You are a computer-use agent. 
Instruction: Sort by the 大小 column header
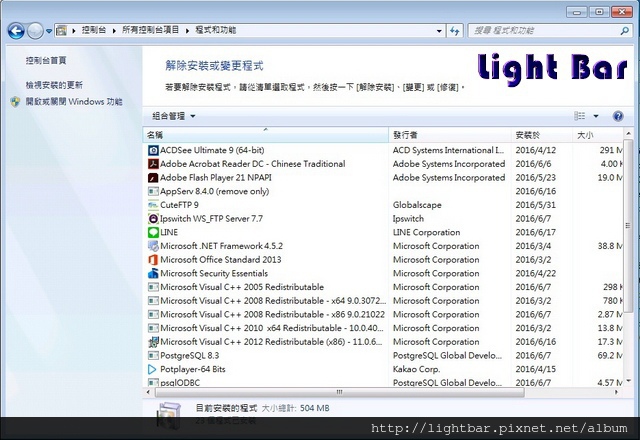click(x=598, y=135)
